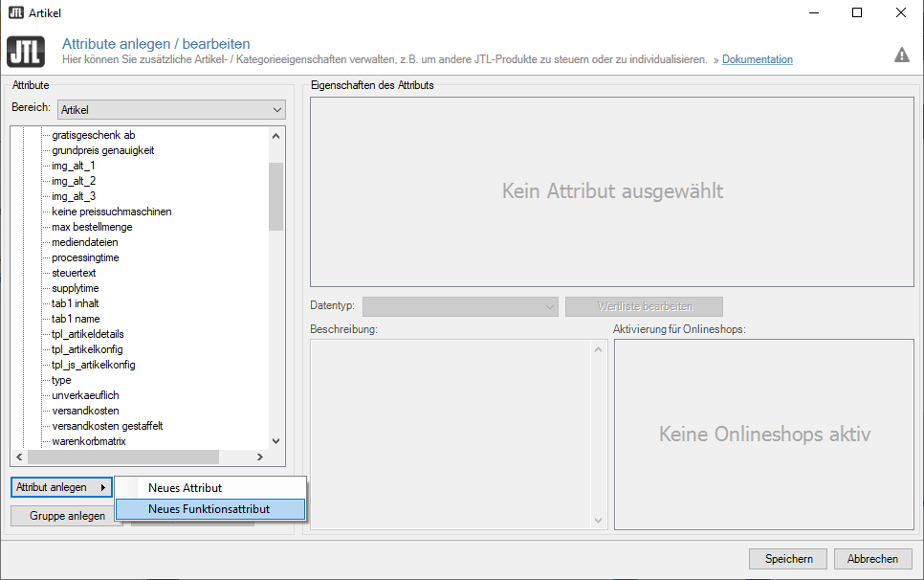Screen dimensions: 924x580
Task: Click right arrow of horizontal list scrollbar
Action: (260, 457)
